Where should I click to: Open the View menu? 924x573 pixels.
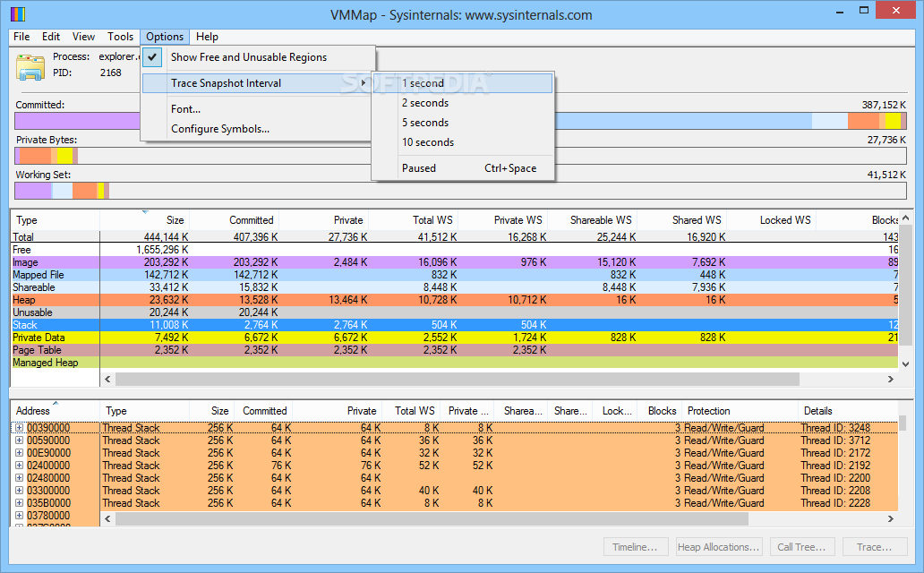83,37
